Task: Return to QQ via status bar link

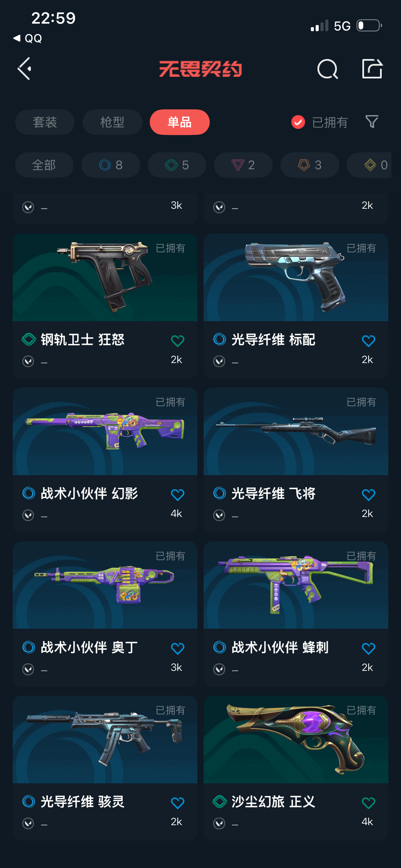Action: [28, 38]
